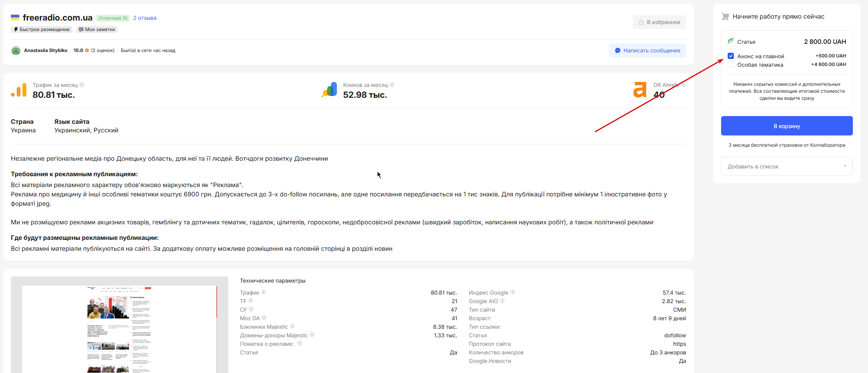Screen dimensions: 868x373
Task: Click the orange analytics icon beside Трафик за месяц
Action: (x=19, y=90)
